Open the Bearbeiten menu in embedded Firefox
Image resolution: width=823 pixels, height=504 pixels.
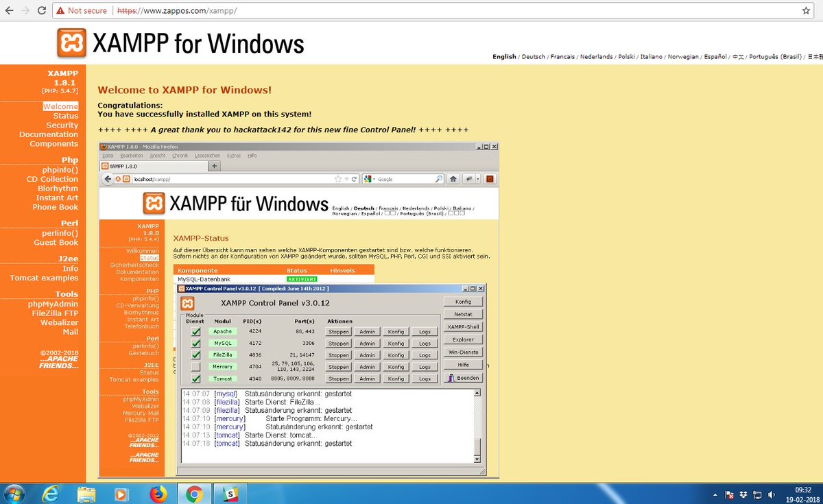coord(133,156)
